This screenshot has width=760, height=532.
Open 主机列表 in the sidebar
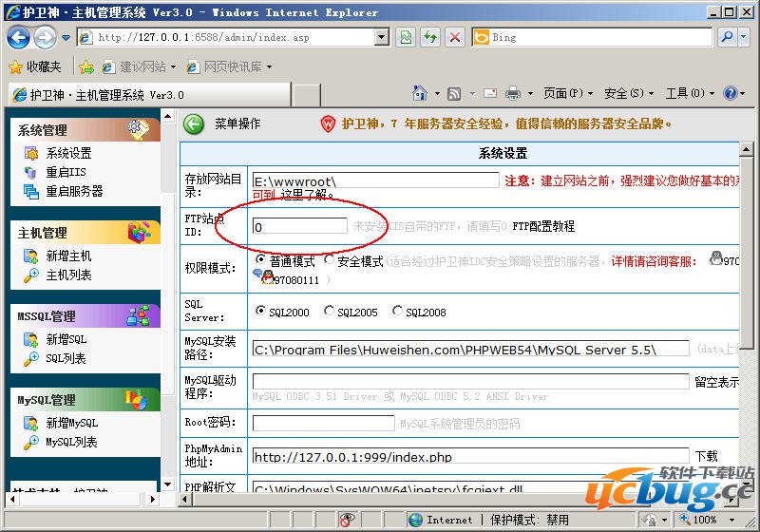68,275
